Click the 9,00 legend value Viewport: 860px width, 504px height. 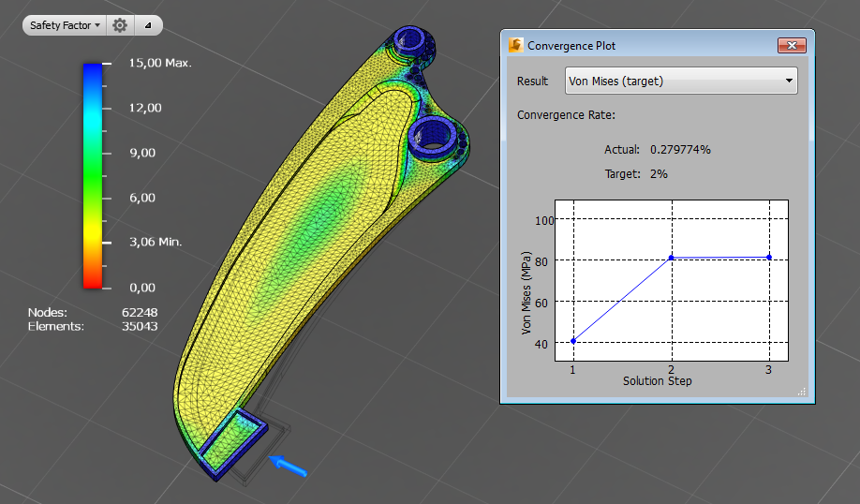(x=142, y=153)
